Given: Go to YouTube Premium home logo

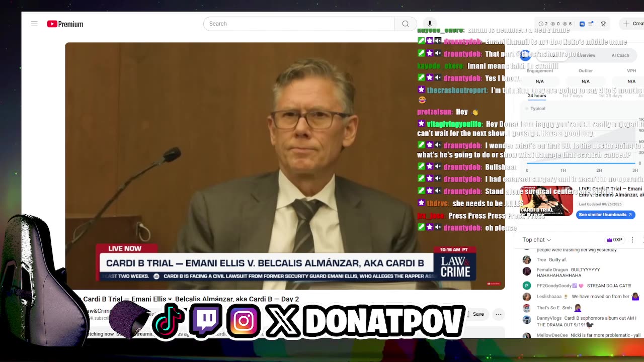Looking at the screenshot, I should [x=65, y=24].
